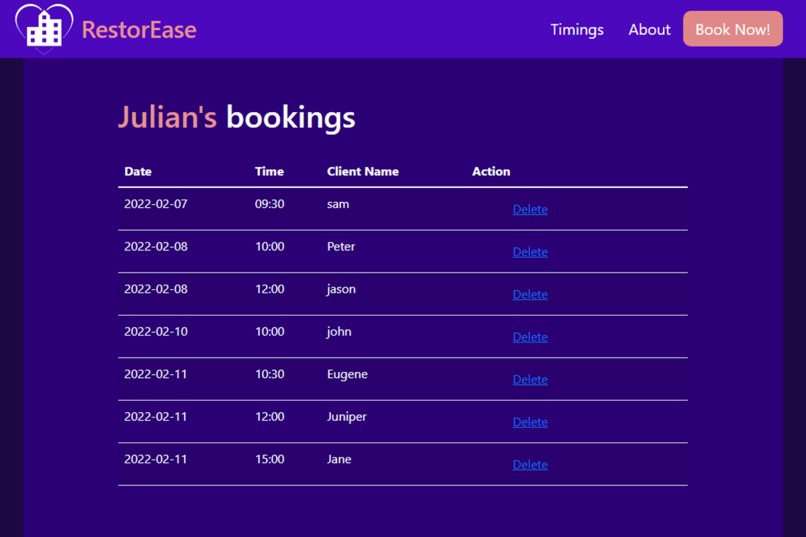The image size is (806, 537).
Task: Select client name Peter
Action: pyautogui.click(x=341, y=247)
